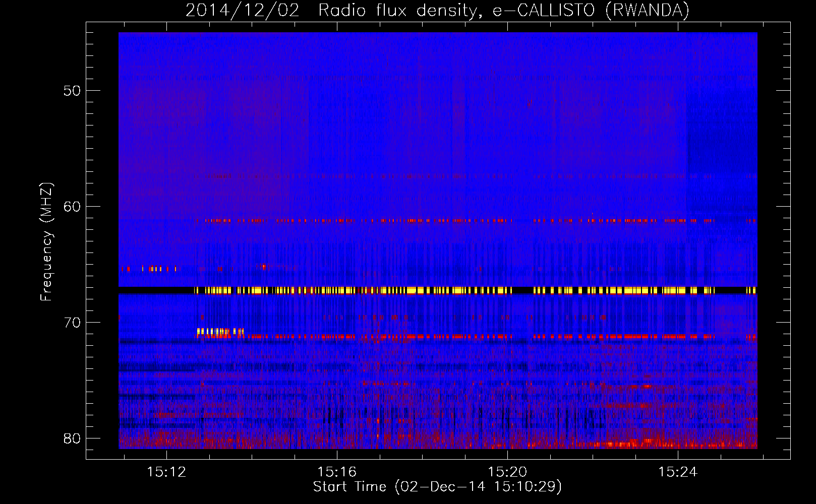Click the time tick label '15:16'

point(337,472)
